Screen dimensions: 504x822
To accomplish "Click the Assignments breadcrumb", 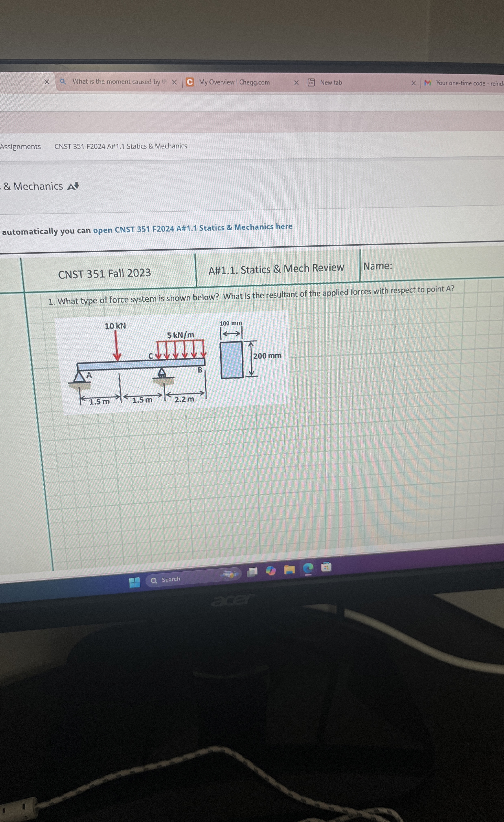I will click(20, 146).
